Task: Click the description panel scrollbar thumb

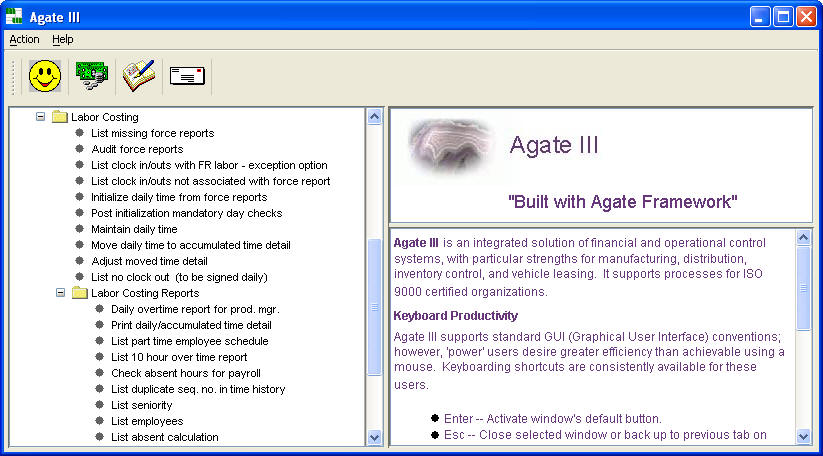Action: 804,288
